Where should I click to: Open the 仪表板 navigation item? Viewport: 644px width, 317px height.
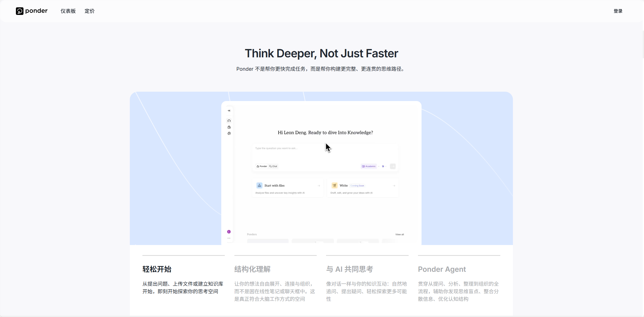point(68,11)
